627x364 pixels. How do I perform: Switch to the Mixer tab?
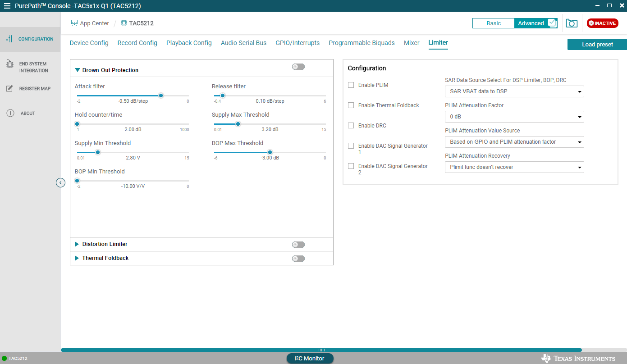412,43
